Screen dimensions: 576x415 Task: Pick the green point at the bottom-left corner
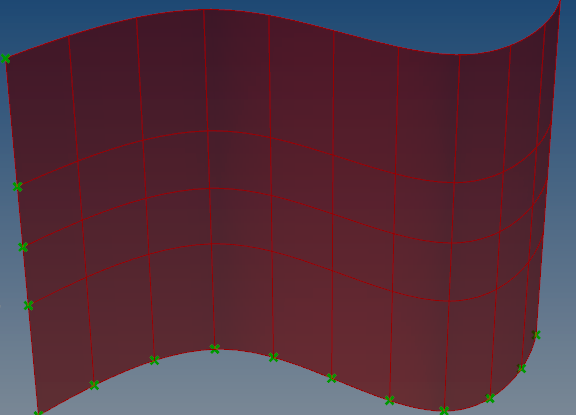coord(38,413)
